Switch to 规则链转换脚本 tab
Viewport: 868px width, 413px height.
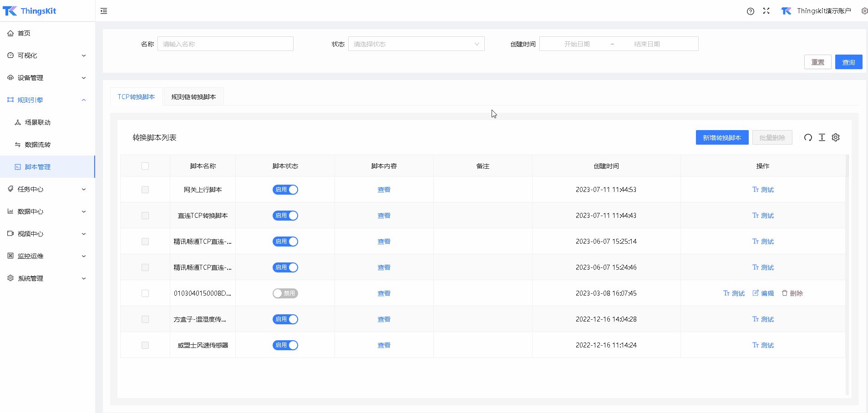[193, 97]
